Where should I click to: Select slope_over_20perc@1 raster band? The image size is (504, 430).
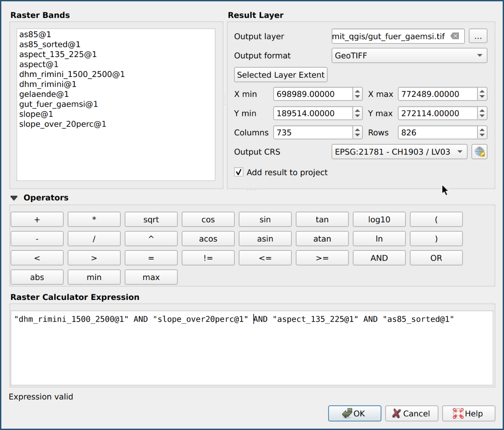62,124
